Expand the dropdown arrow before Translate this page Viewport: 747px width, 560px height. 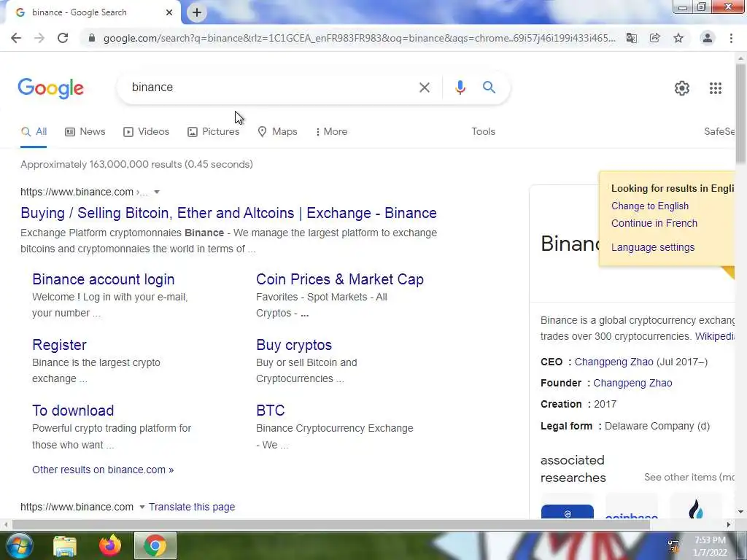pos(142,507)
